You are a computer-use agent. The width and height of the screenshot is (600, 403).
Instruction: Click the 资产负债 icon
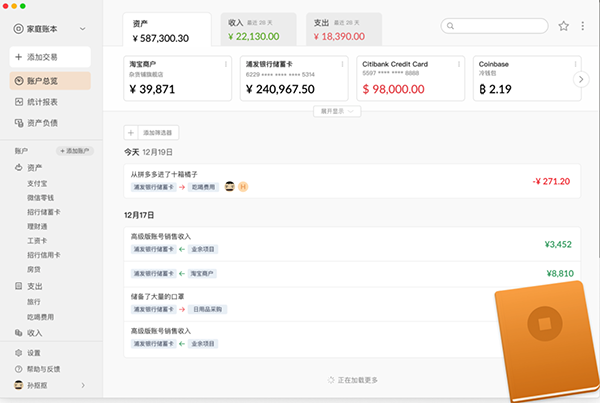pos(19,123)
